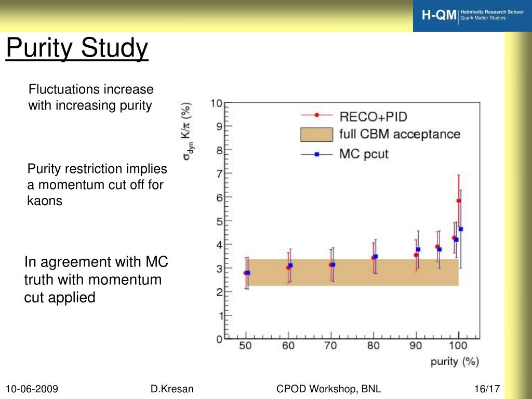
Task: Click the x-axis label '50'
Action: (245, 345)
